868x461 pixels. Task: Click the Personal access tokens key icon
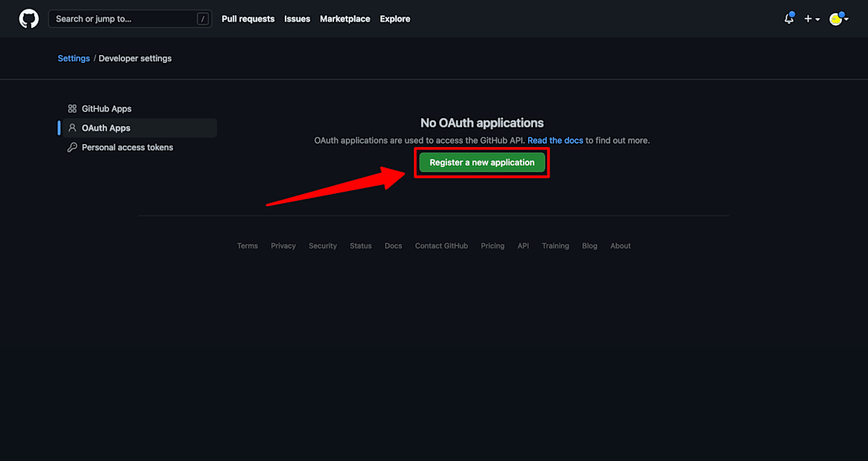point(72,147)
